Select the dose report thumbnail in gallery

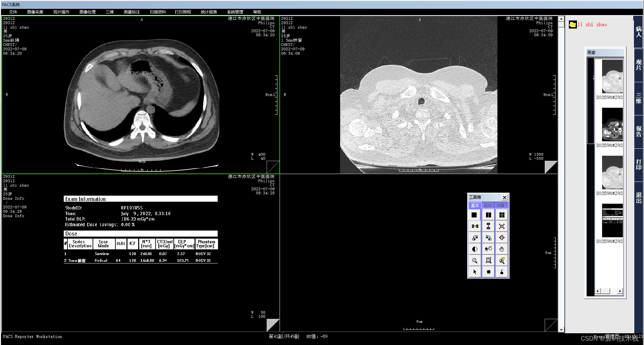612,220
